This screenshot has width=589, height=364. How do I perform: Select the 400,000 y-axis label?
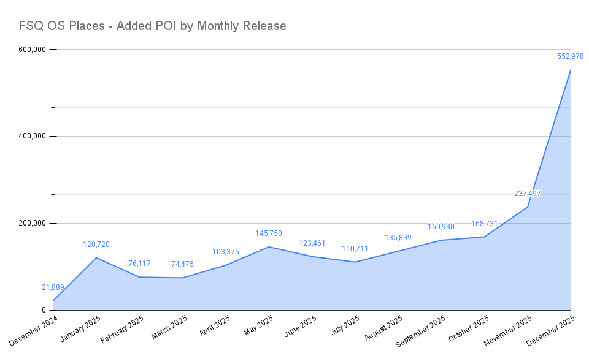[34, 136]
